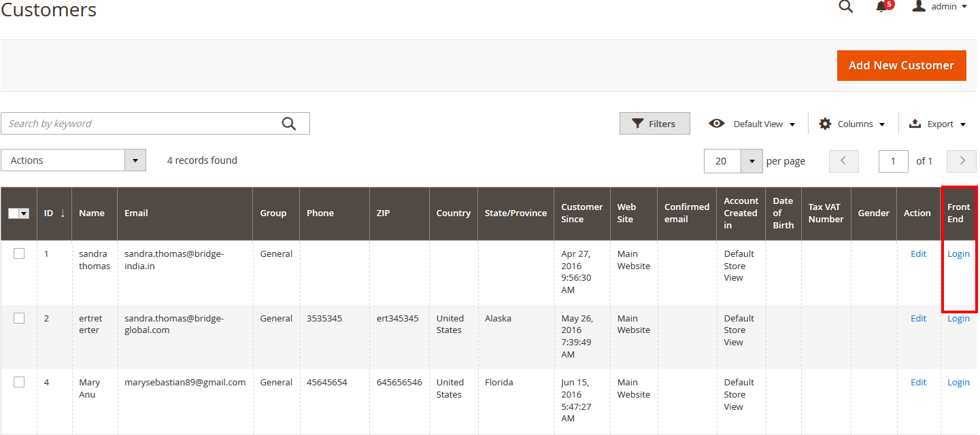The width and height of the screenshot is (980, 435).
Task: Sort by the ID column header
Action: (x=49, y=213)
